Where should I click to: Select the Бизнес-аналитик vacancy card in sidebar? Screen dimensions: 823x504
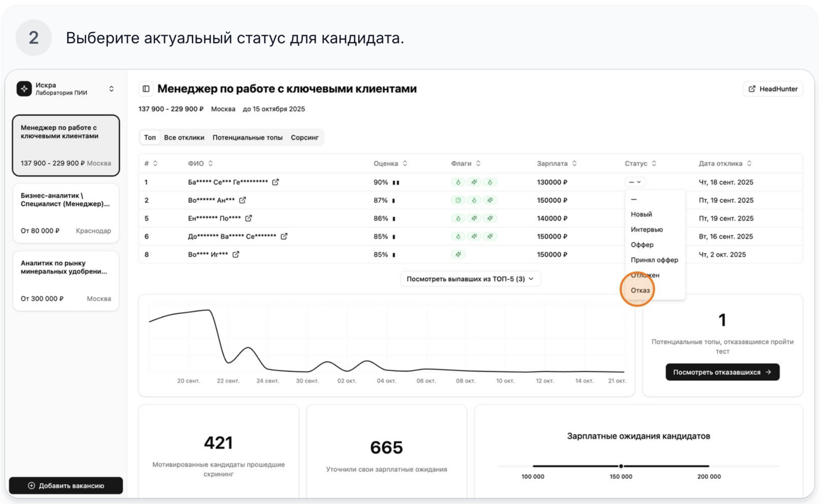click(x=66, y=213)
